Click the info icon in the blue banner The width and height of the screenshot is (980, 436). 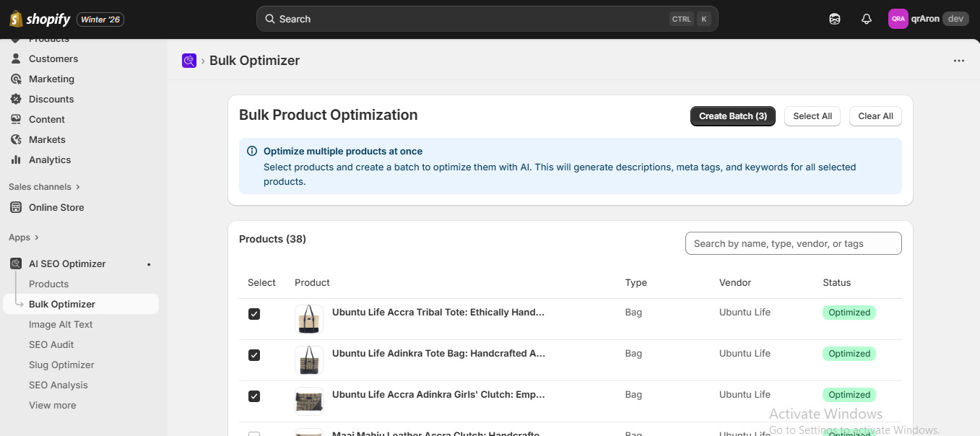252,151
